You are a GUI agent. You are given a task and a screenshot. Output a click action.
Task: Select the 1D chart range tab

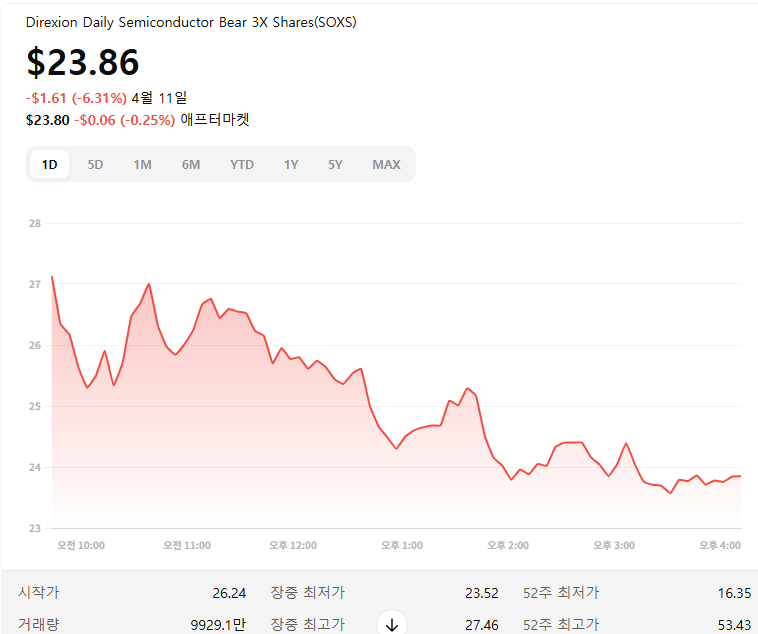coord(49,164)
